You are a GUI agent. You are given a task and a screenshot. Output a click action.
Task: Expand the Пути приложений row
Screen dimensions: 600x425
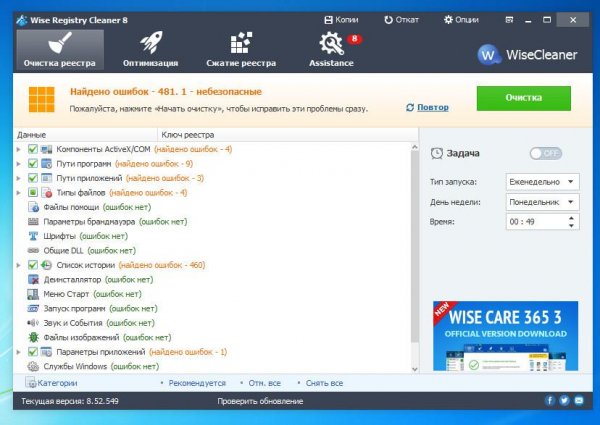[19, 178]
